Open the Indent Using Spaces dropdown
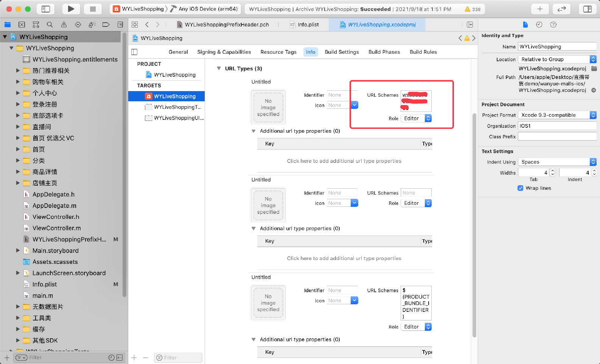 click(557, 162)
